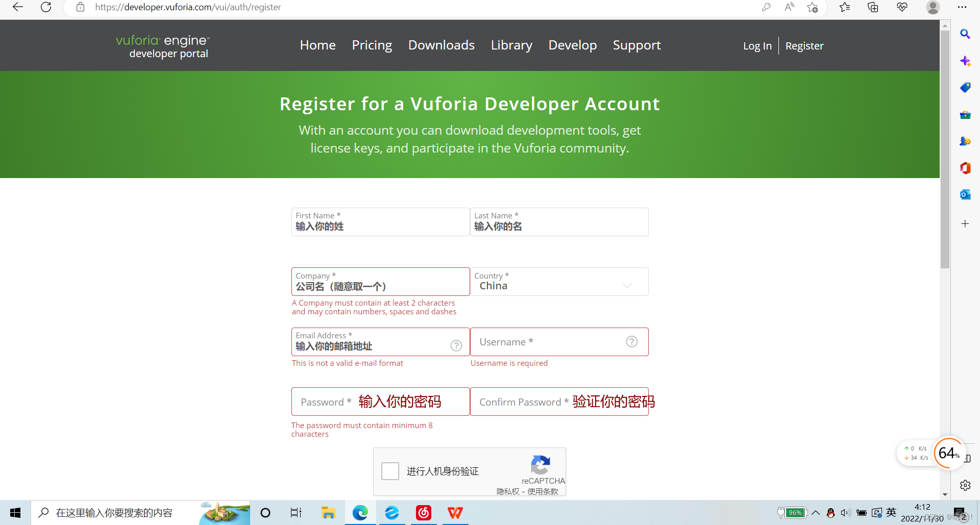Open browser essentials heart icon

point(902,7)
